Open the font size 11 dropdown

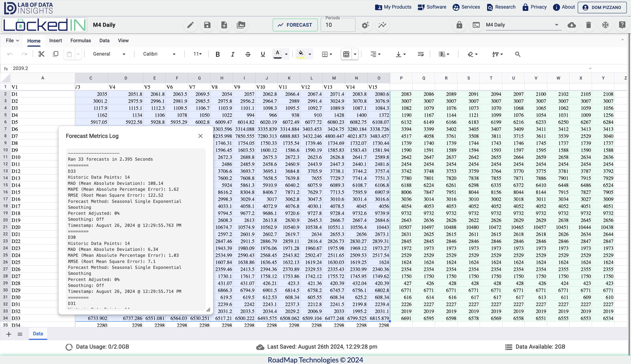tap(198, 54)
